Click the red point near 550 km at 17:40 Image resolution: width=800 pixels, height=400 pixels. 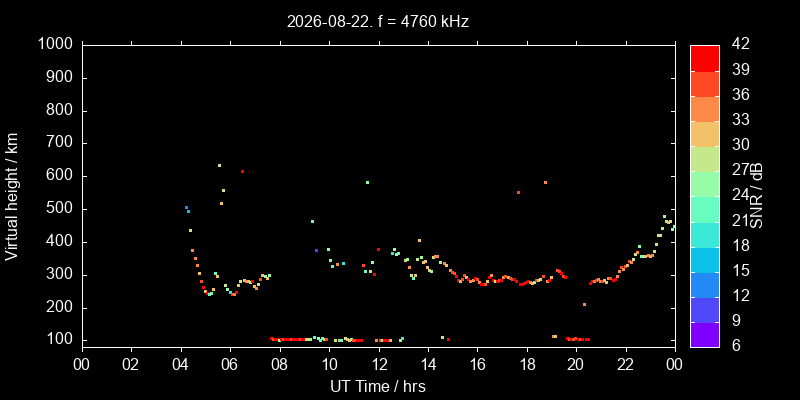(518, 192)
